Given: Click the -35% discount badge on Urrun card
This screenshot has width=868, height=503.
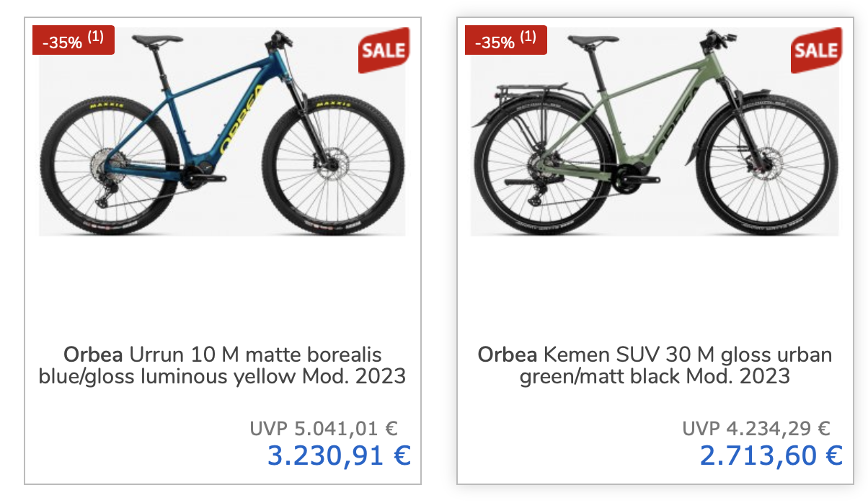Looking at the screenshot, I should click(x=63, y=42).
